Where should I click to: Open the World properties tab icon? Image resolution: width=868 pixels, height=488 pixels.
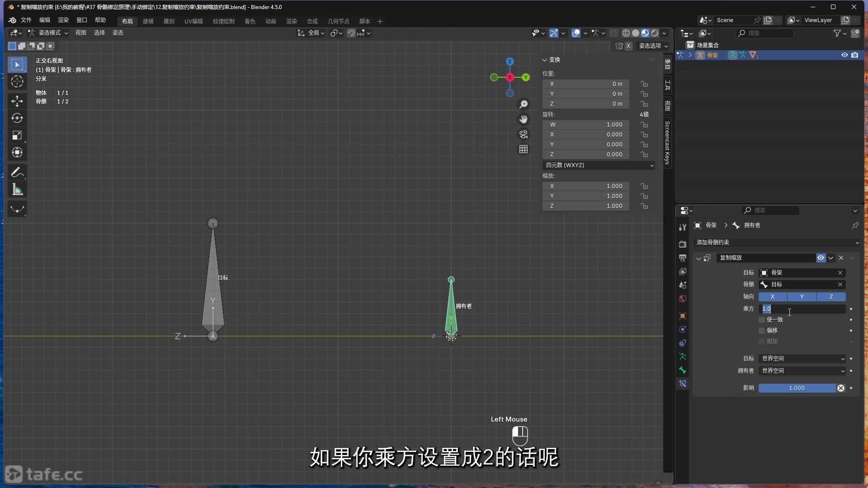pos(683,299)
